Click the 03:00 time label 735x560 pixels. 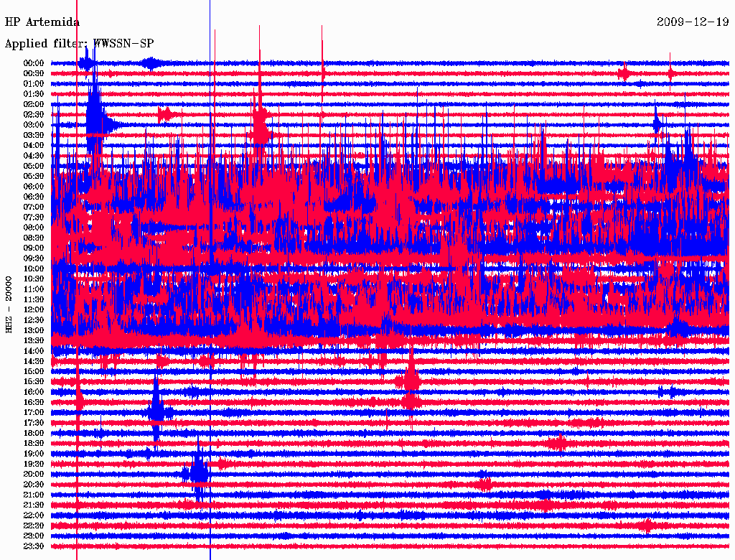34,125
